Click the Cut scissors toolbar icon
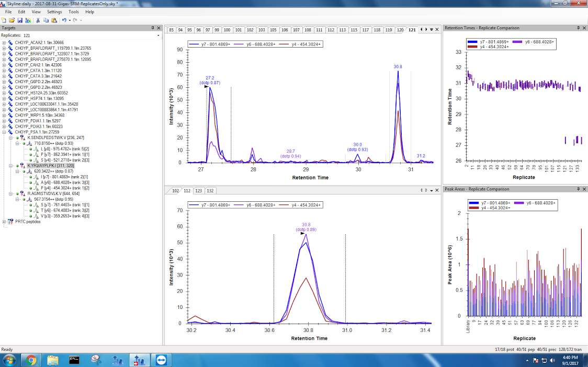 click(x=38, y=20)
